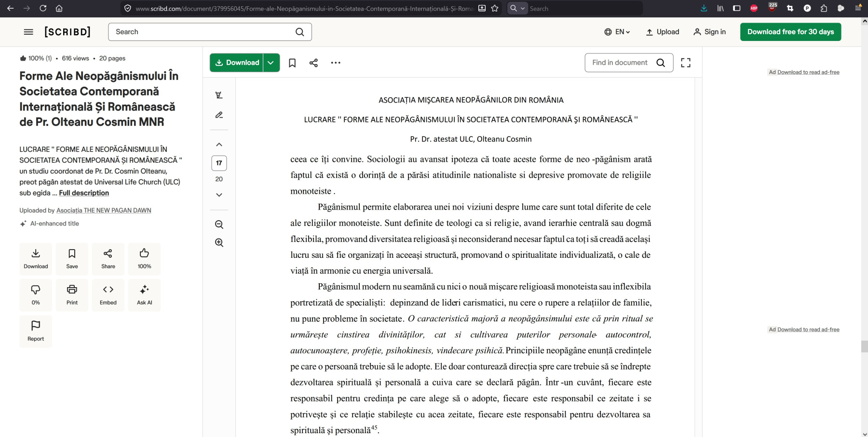Enter fullscreen document view

point(685,63)
